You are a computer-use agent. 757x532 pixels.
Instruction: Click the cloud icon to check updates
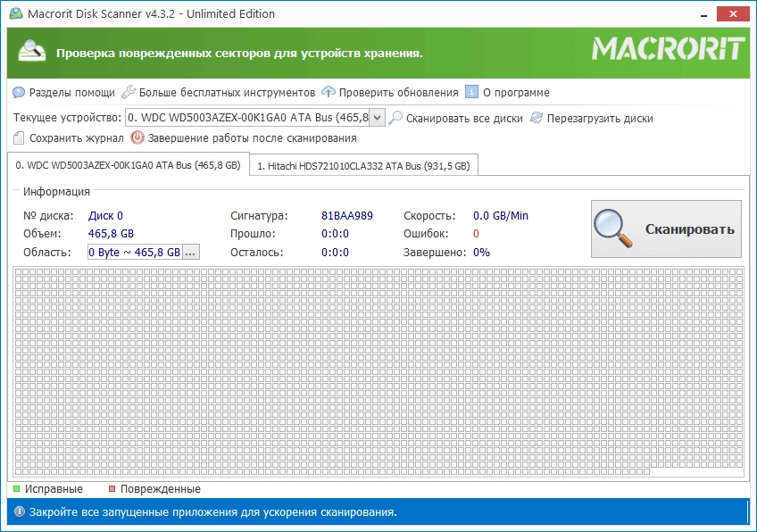click(329, 92)
